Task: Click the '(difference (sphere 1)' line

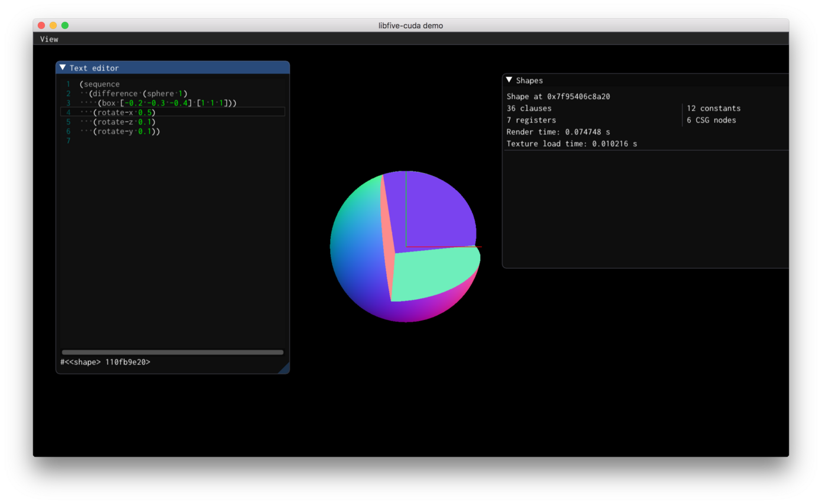Action: click(x=138, y=93)
